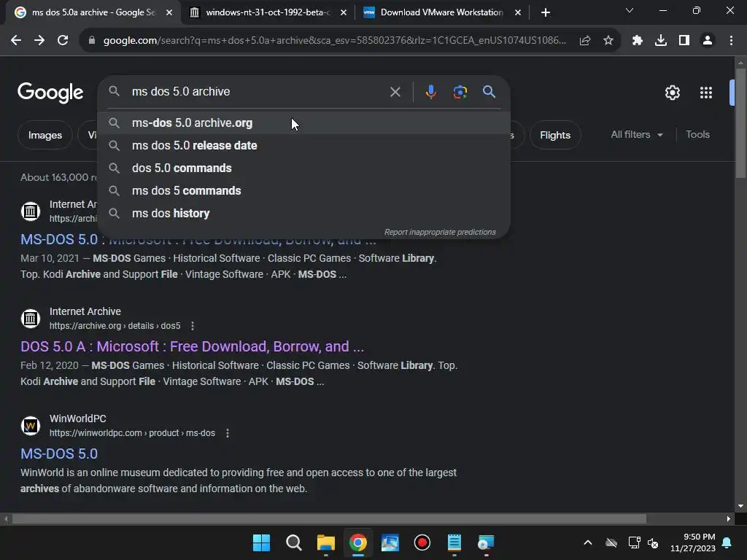Viewport: 747px width, 560px height.
Task: Click Report inappropriate predictions link
Action: [440, 232]
